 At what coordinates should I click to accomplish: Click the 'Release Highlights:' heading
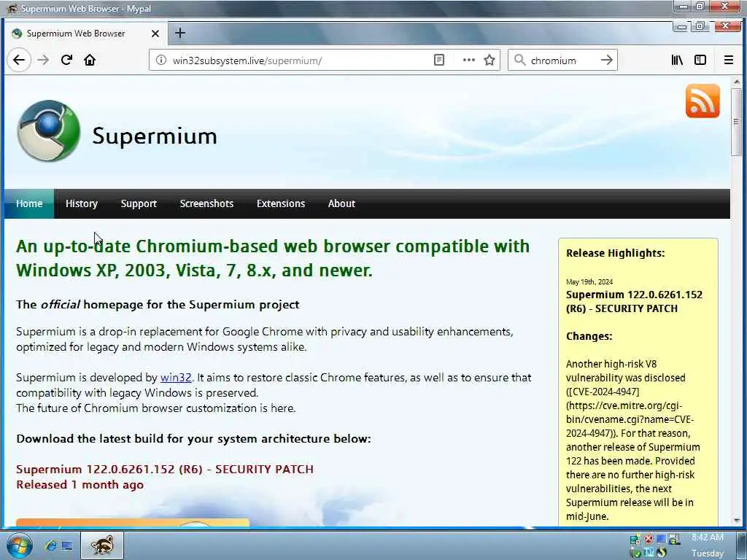pyautogui.click(x=615, y=253)
